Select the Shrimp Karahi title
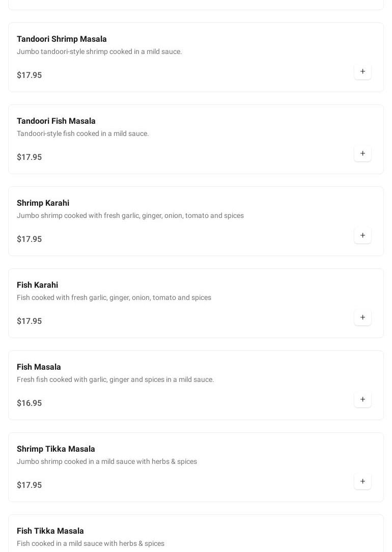Screen dimensions: 392x552 coord(43,203)
